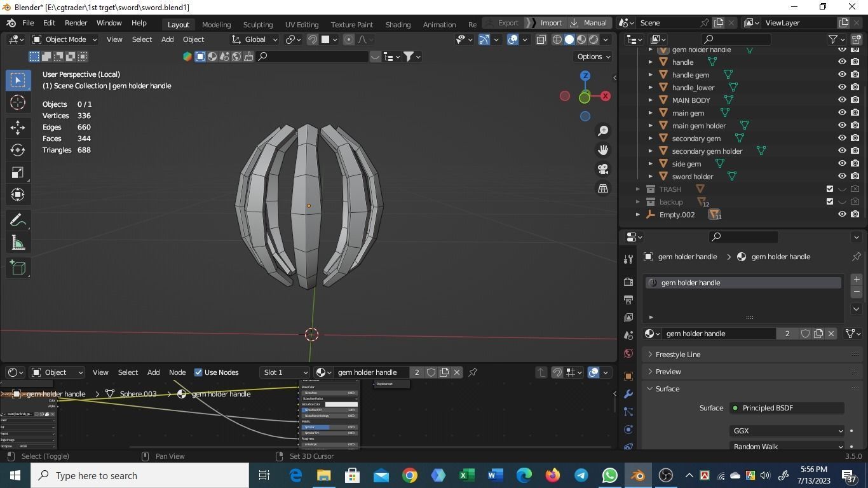Viewport: 868px width, 488px height.
Task: Click Principled BSDF surface shader button
Action: click(x=787, y=408)
